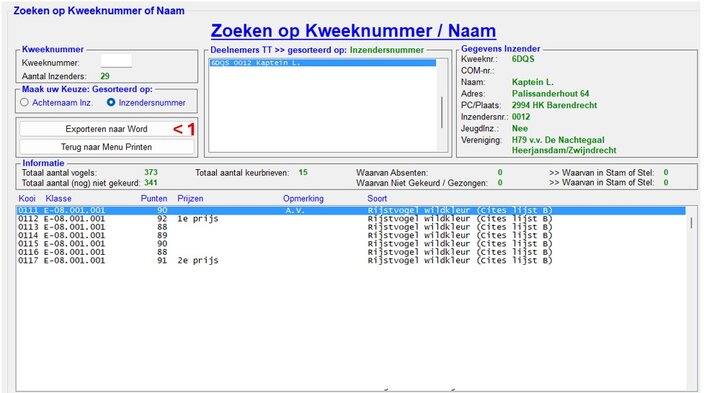Click Terug naar Menu Printen button
Screen dimensions: 704x393
pos(106,147)
